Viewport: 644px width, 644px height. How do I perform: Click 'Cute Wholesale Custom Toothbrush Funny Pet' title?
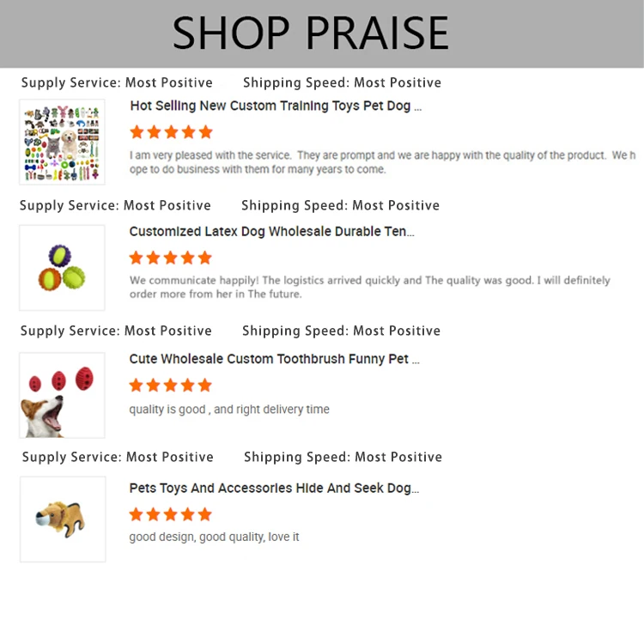(274, 359)
